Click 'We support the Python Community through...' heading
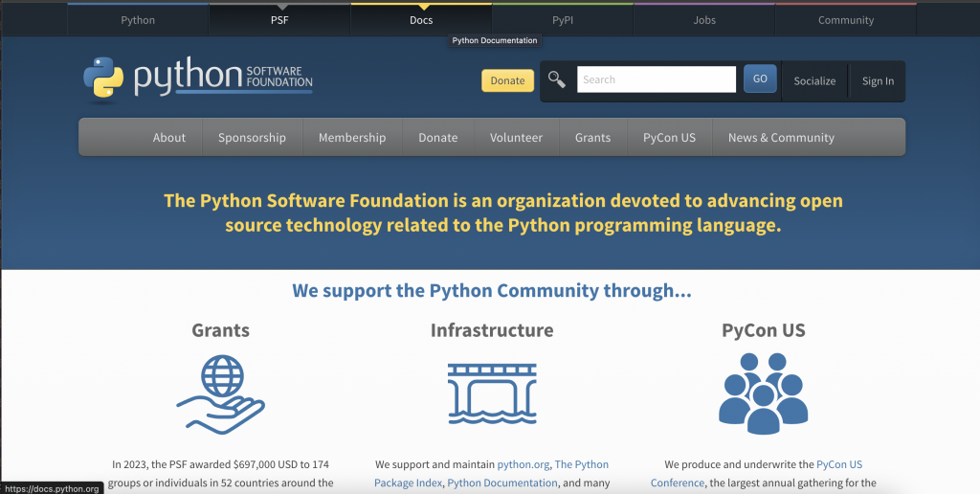This screenshot has height=494, width=980. [492, 290]
